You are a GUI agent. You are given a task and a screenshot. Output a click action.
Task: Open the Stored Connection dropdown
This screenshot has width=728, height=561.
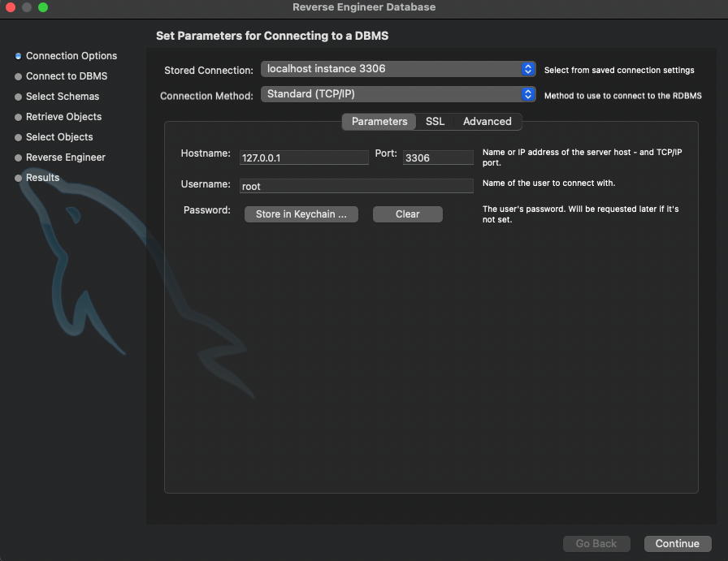click(398, 70)
